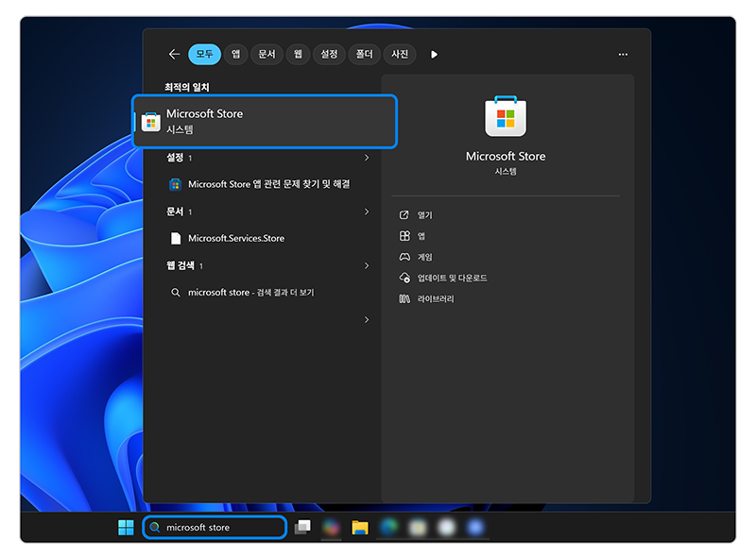
Task: Open Microsoft.Services.Store document result
Action: coord(236,238)
